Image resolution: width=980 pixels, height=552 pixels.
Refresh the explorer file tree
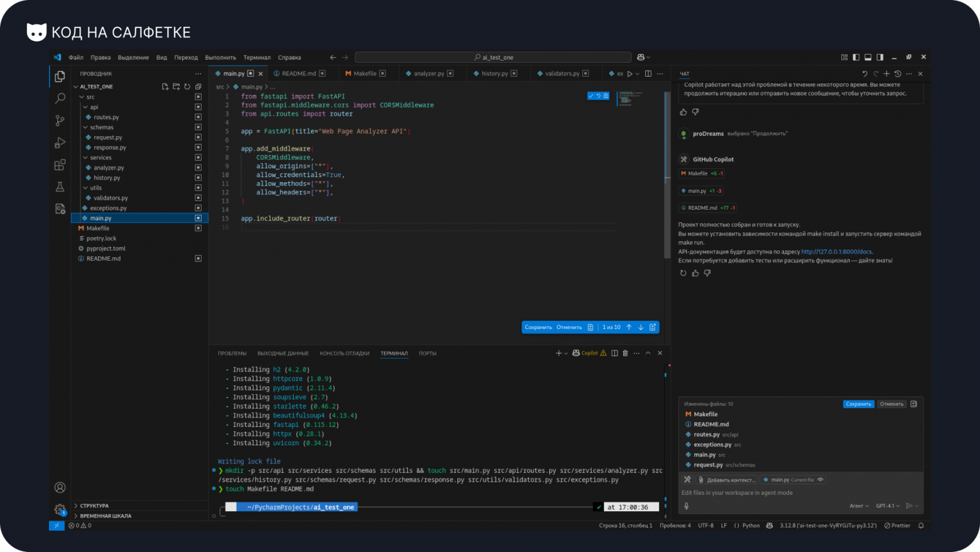click(187, 87)
